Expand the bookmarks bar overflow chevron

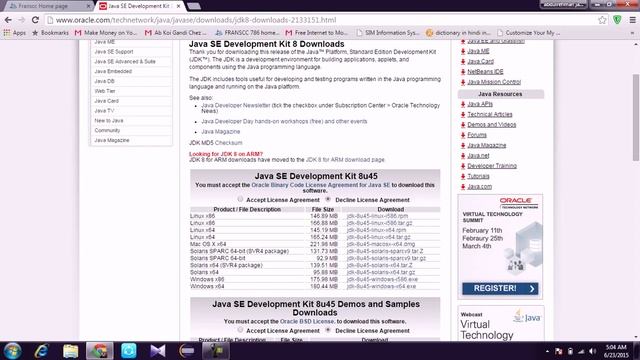pyautogui.click(x=632, y=33)
